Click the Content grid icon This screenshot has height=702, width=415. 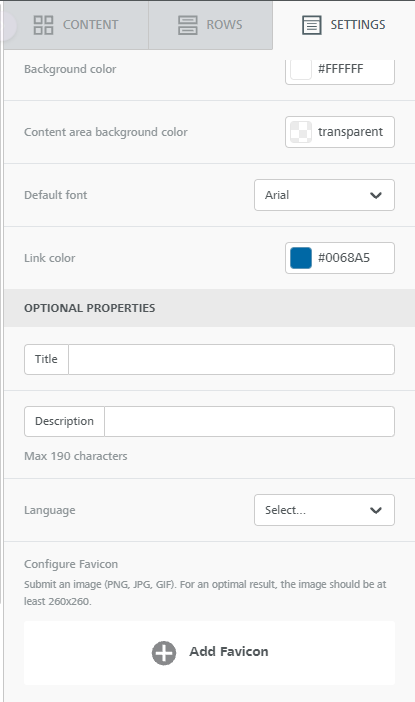click(43, 25)
